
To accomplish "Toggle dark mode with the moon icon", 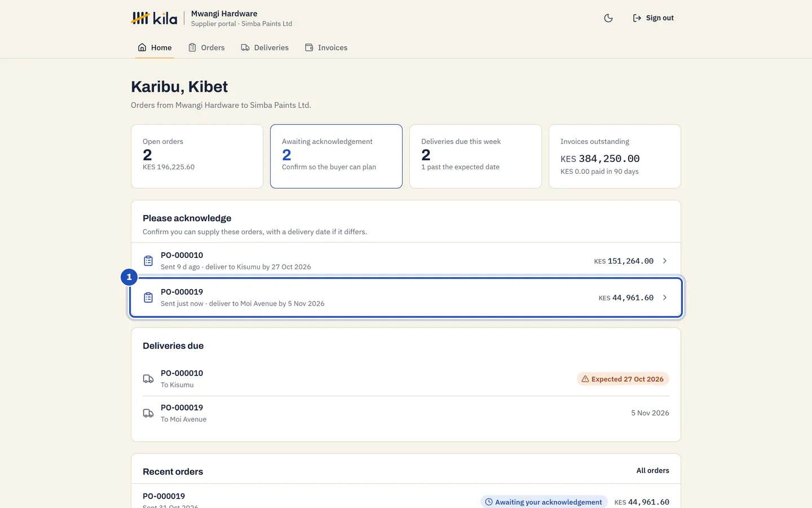I will pos(608,18).
